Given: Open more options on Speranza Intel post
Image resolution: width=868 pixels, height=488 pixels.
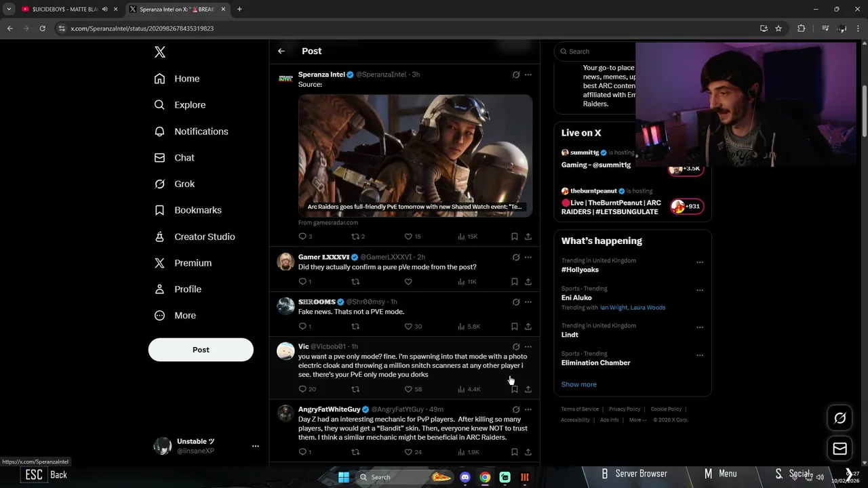Looking at the screenshot, I should pyautogui.click(x=528, y=75).
